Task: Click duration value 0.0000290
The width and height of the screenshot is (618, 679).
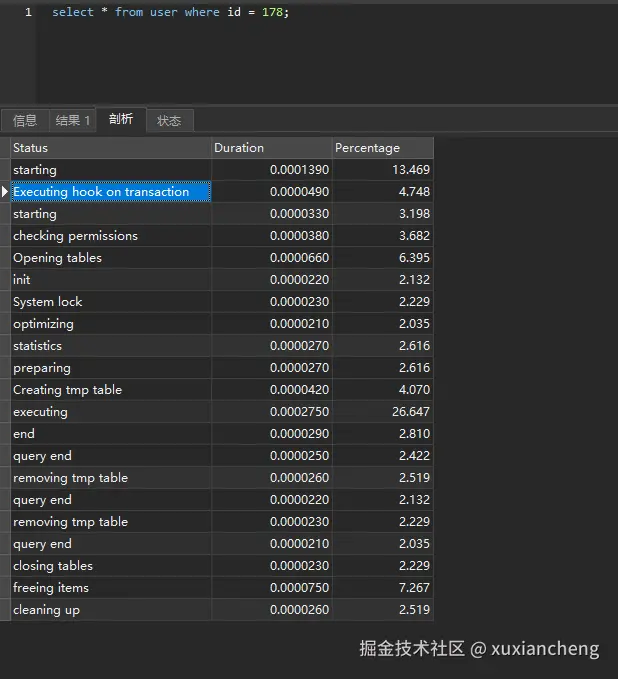Action: (x=299, y=434)
